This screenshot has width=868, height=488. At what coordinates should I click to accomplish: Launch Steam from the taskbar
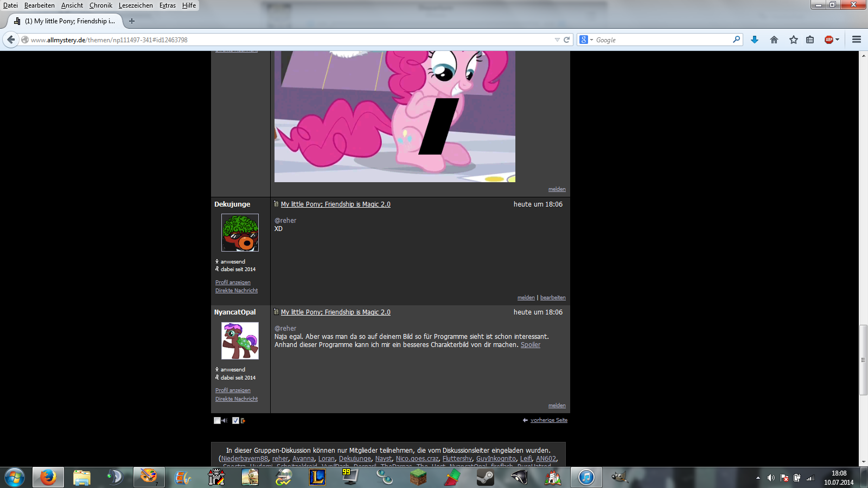pyautogui.click(x=485, y=477)
